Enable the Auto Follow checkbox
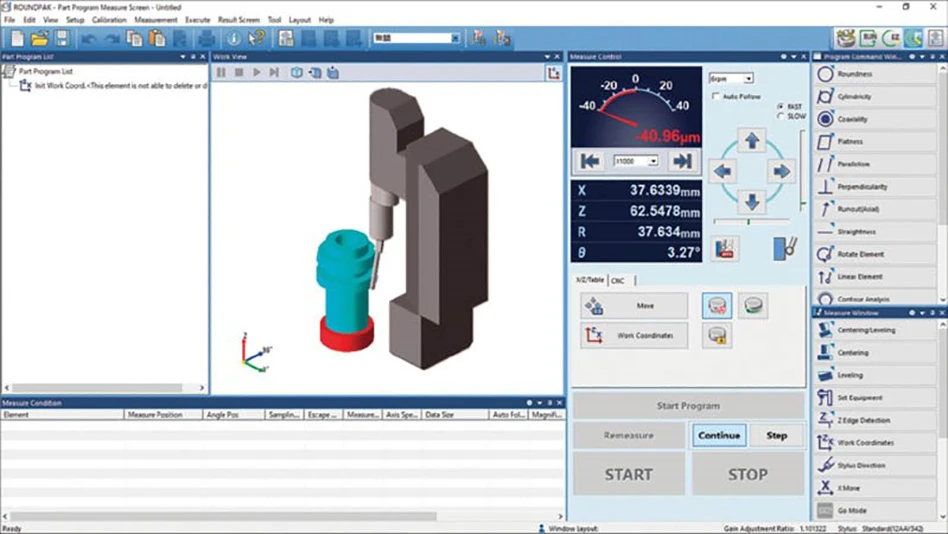 [716, 96]
